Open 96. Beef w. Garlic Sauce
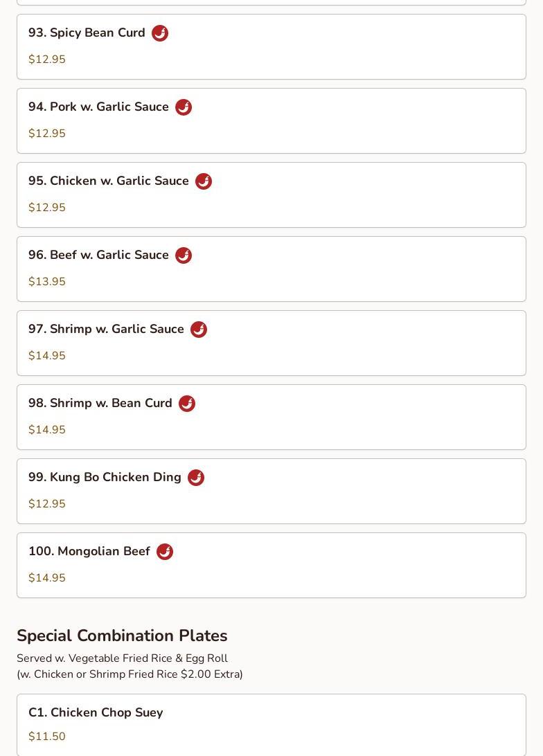The width and height of the screenshot is (543, 756). tap(98, 255)
